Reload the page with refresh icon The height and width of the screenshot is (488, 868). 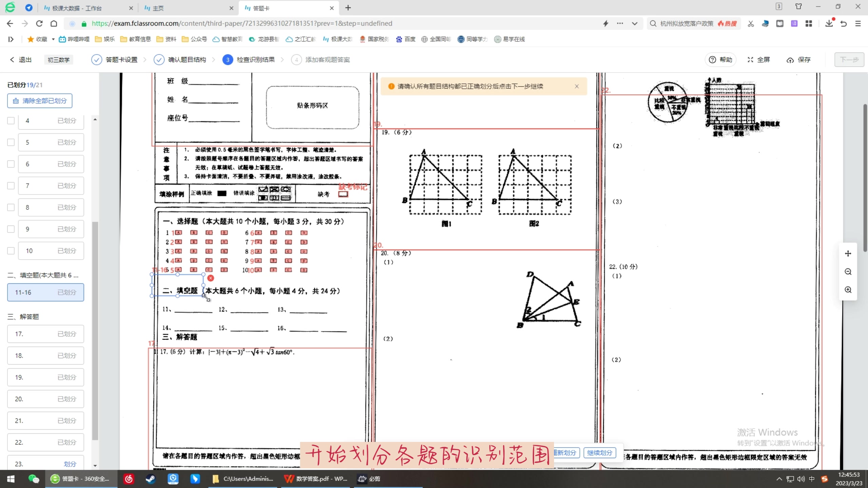point(39,23)
